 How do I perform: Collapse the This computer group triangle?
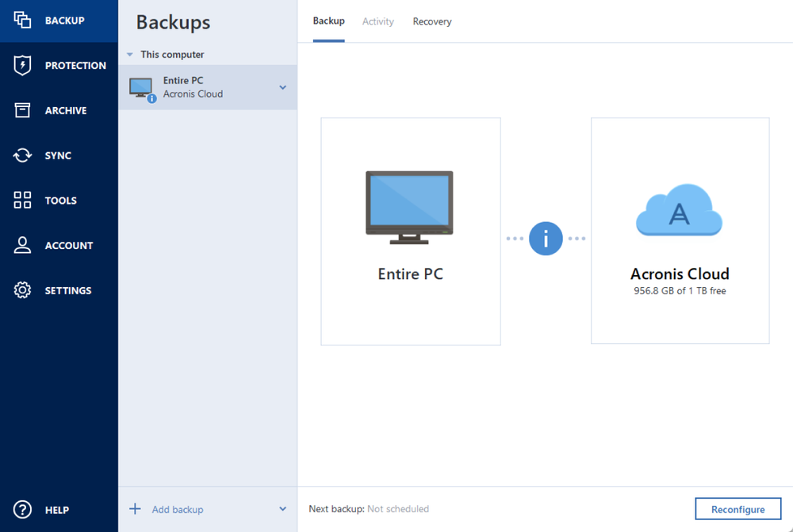[130, 55]
